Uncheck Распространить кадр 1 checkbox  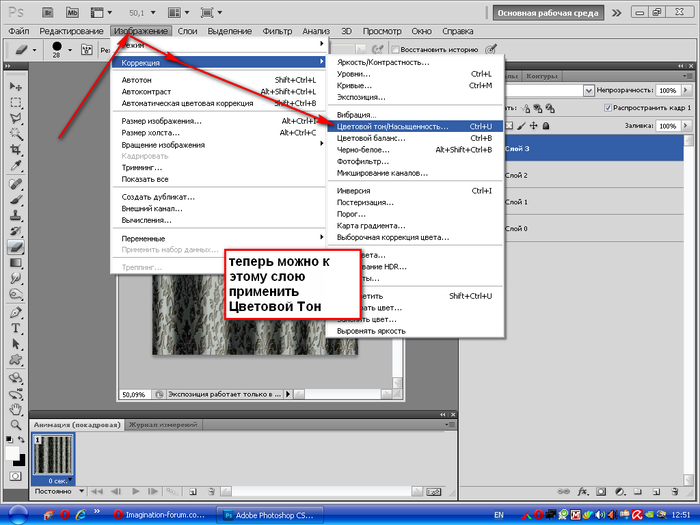pyautogui.click(x=607, y=108)
